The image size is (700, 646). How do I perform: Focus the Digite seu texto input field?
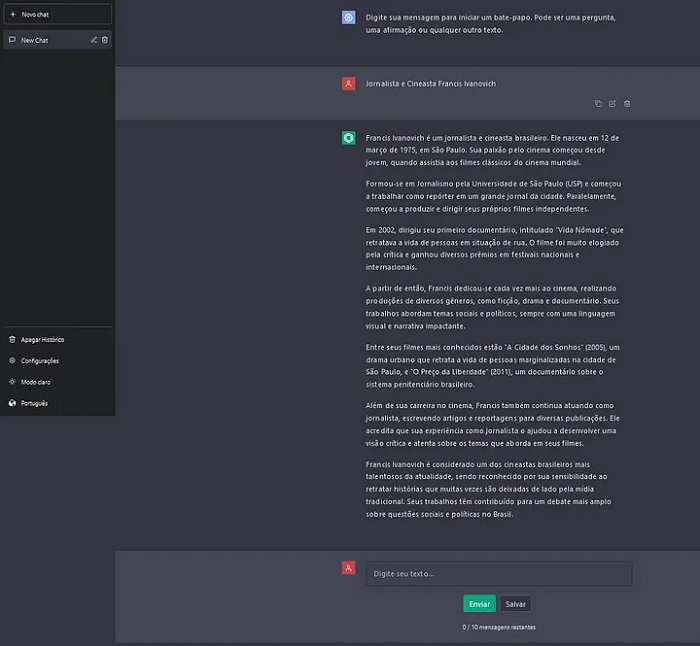(x=498, y=574)
